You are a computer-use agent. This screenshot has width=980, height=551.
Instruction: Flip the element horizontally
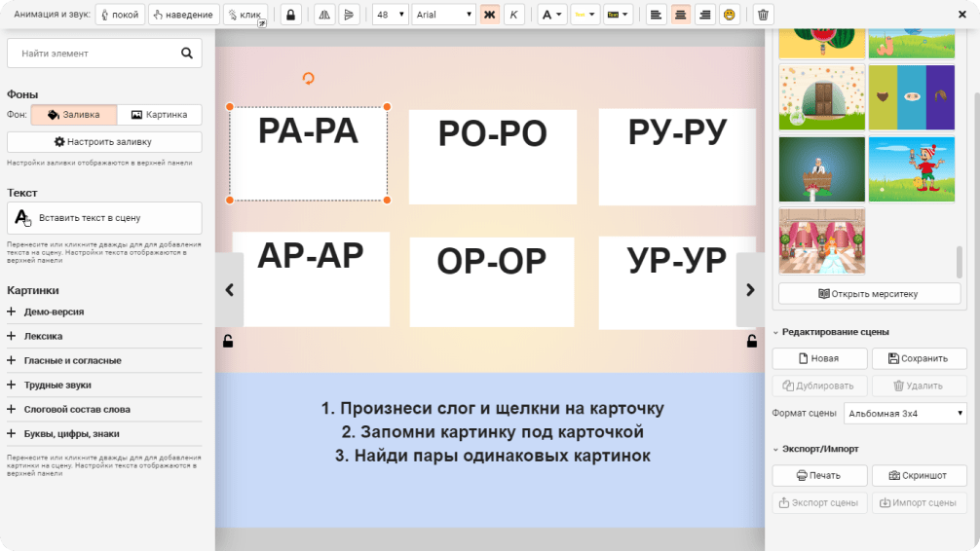coord(325,15)
